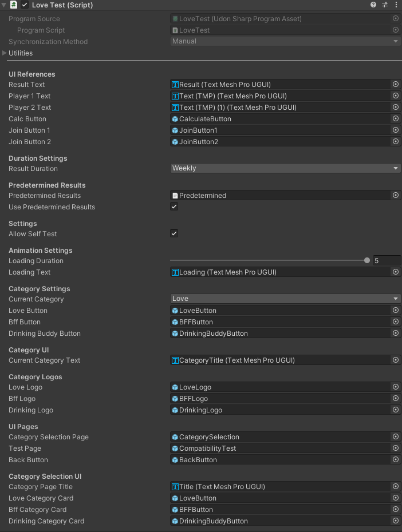This screenshot has width=402, height=532.
Task: Toggle the Allow Self Test checkbox
Action: click(x=174, y=233)
